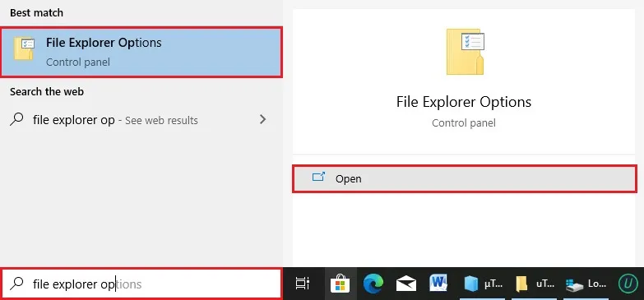Open File Explorer Options best match result
644x300 pixels.
[x=141, y=52]
